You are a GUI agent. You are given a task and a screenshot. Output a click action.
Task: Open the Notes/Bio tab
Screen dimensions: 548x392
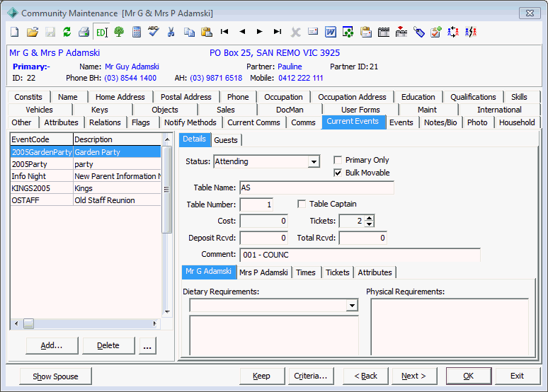point(440,122)
